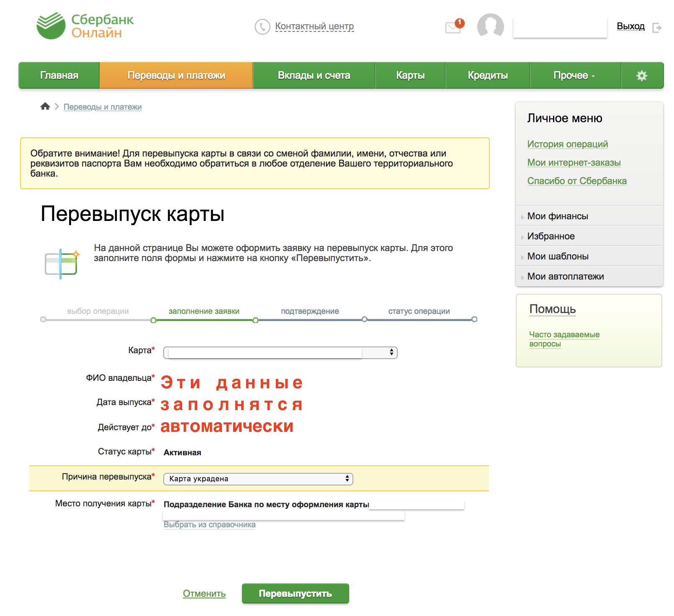674x616 pixels.
Task: Click the Sberbank Online logo
Action: click(x=85, y=26)
